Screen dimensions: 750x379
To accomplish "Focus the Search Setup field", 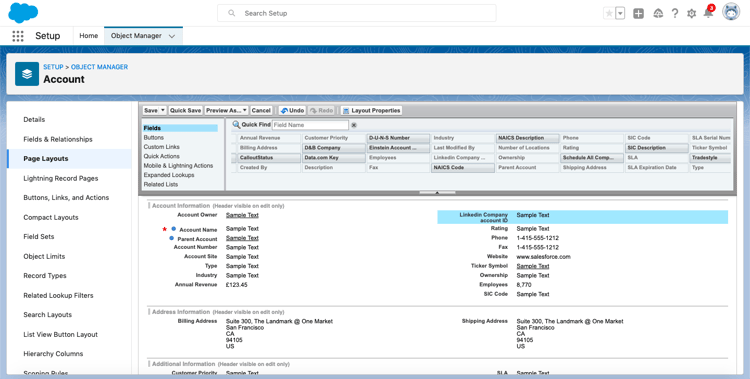I will [356, 13].
